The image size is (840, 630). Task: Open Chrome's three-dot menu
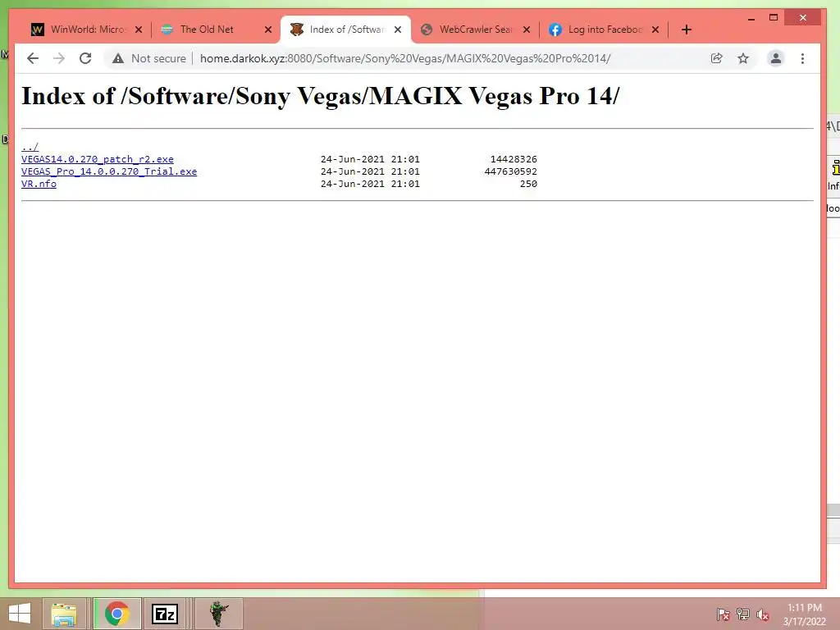pyautogui.click(x=802, y=58)
